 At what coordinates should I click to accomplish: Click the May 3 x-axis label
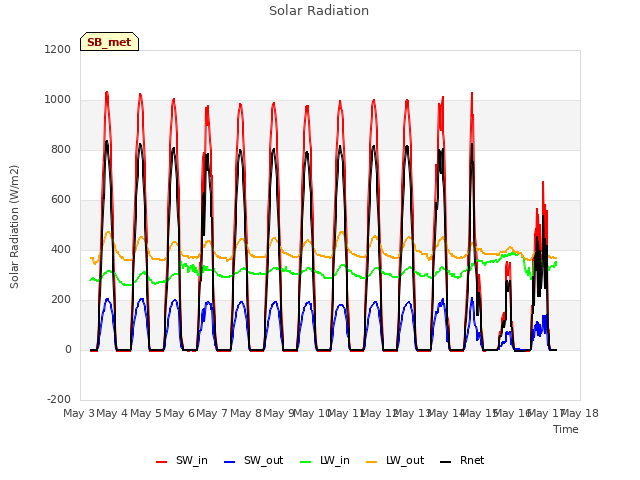click(x=79, y=413)
